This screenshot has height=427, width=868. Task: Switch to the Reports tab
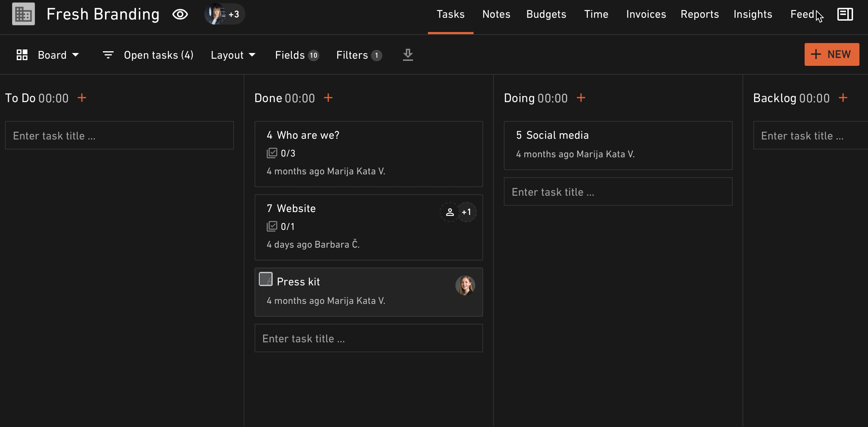click(700, 14)
